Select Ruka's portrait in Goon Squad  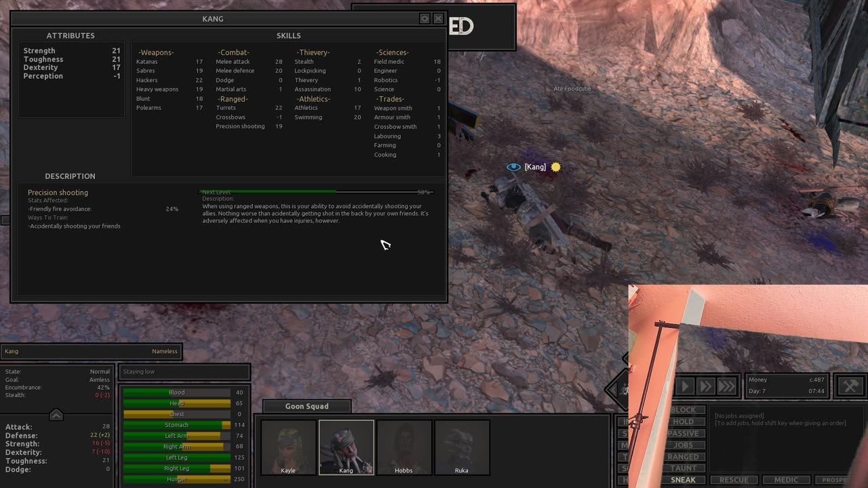[461, 447]
